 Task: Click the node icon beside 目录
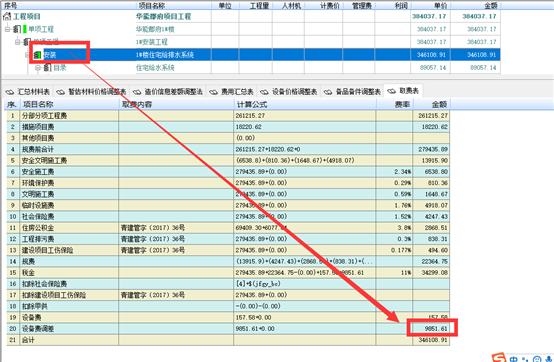(47, 67)
